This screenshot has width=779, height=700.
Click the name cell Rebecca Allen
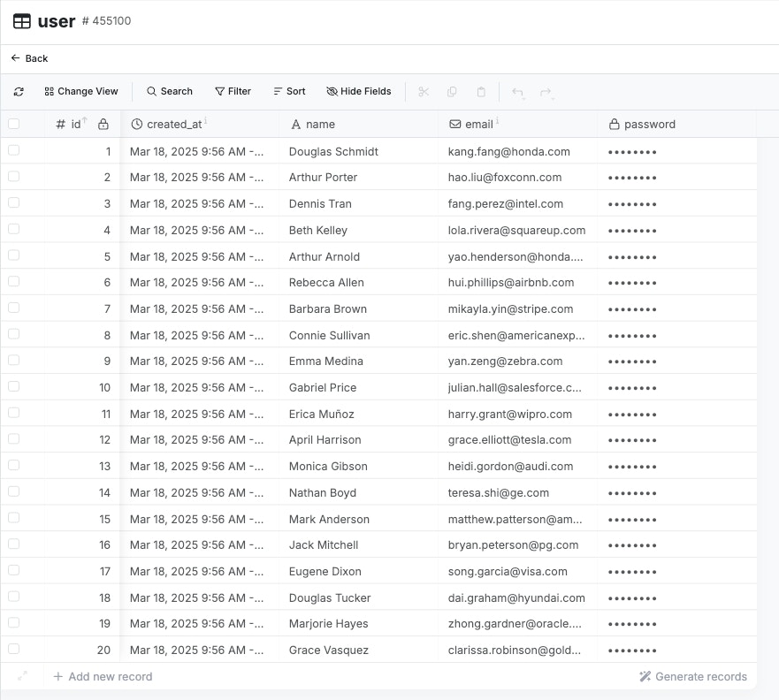(x=359, y=283)
